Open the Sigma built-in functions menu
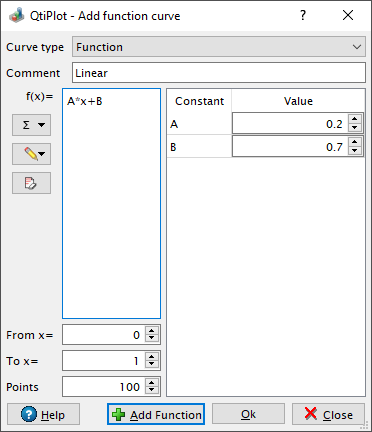Screen dimensions: 372x432 [x=31, y=125]
